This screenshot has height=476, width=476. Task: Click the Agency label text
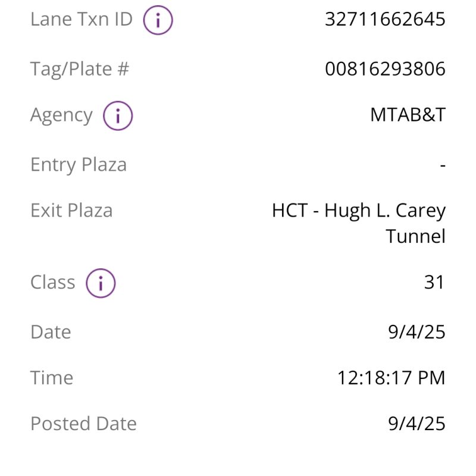61,115
